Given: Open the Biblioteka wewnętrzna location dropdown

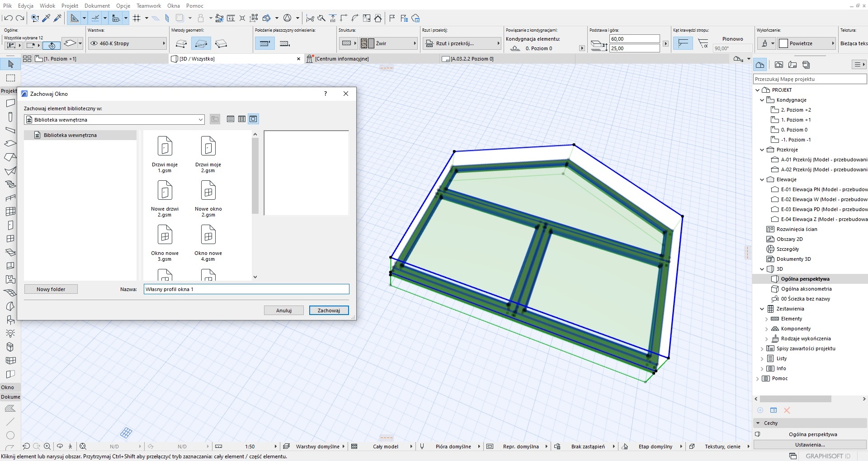Looking at the screenshot, I should [114, 120].
